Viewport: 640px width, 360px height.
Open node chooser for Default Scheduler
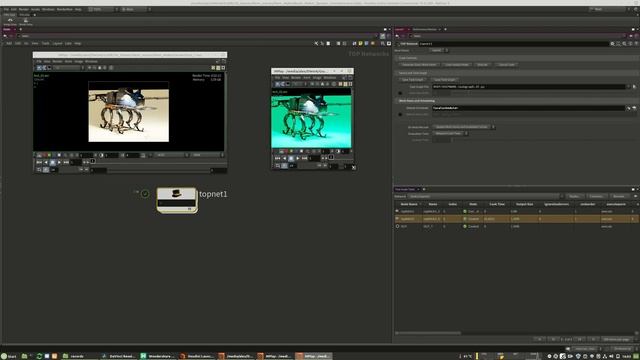[x=634, y=108]
